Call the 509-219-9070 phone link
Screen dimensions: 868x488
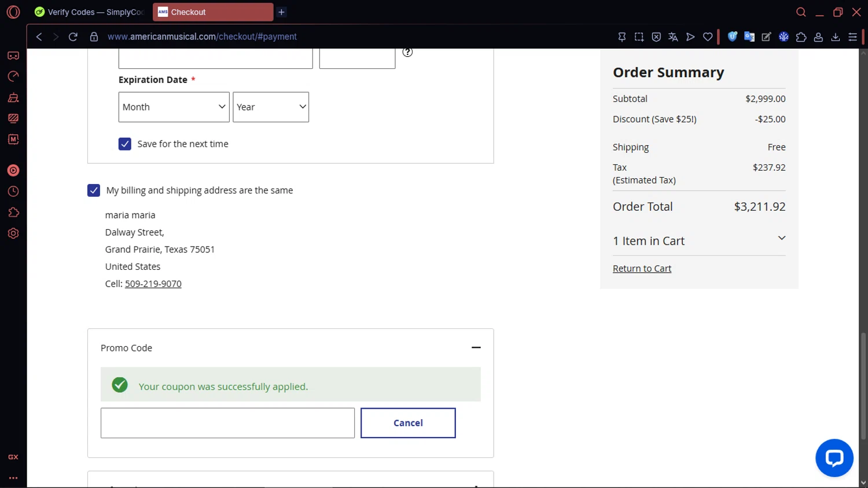tap(153, 284)
